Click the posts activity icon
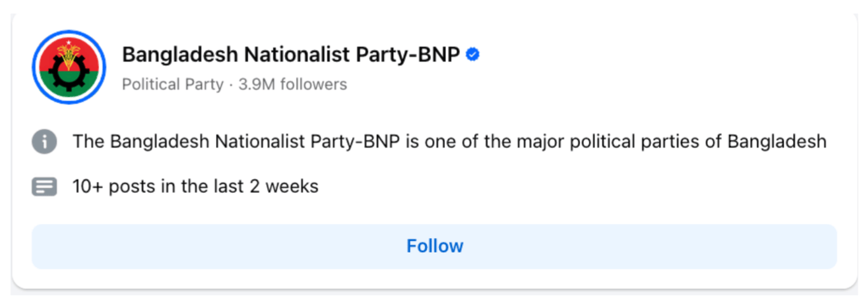Viewport: 868px width, 299px height. [44, 187]
